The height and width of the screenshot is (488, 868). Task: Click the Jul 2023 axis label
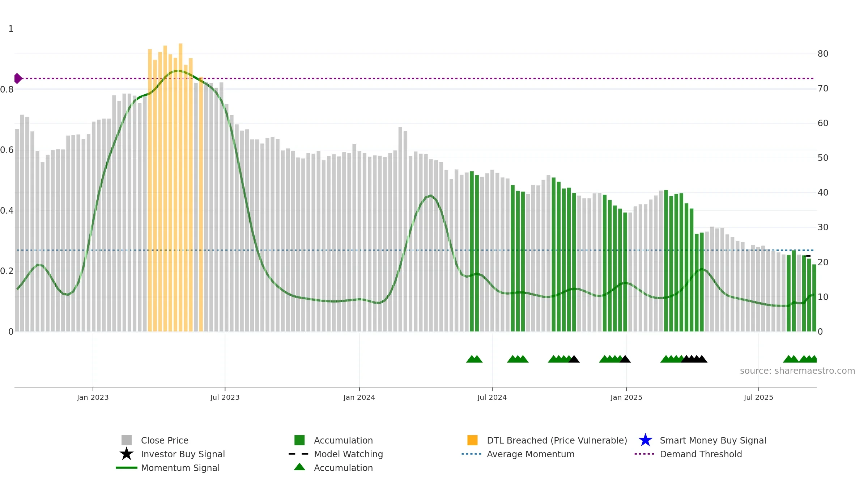tap(225, 398)
